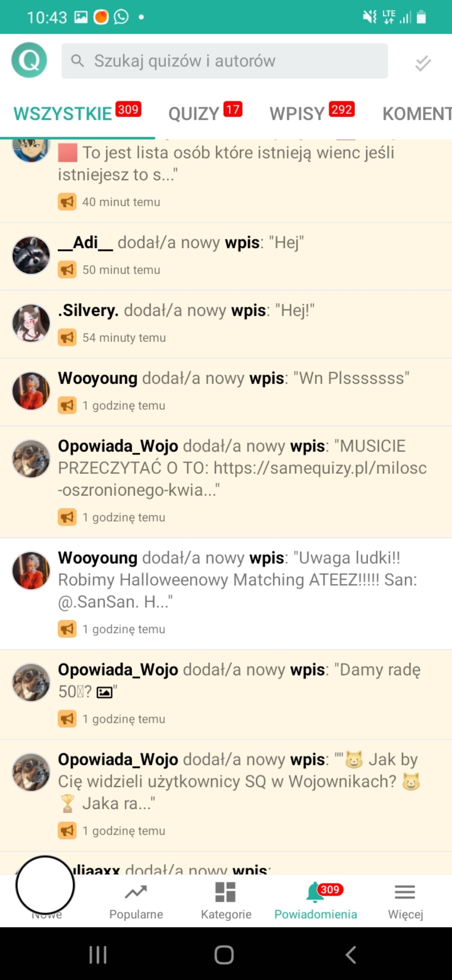The width and height of the screenshot is (452, 980).
Task: Tap Android back navigation button
Action: coord(351,954)
